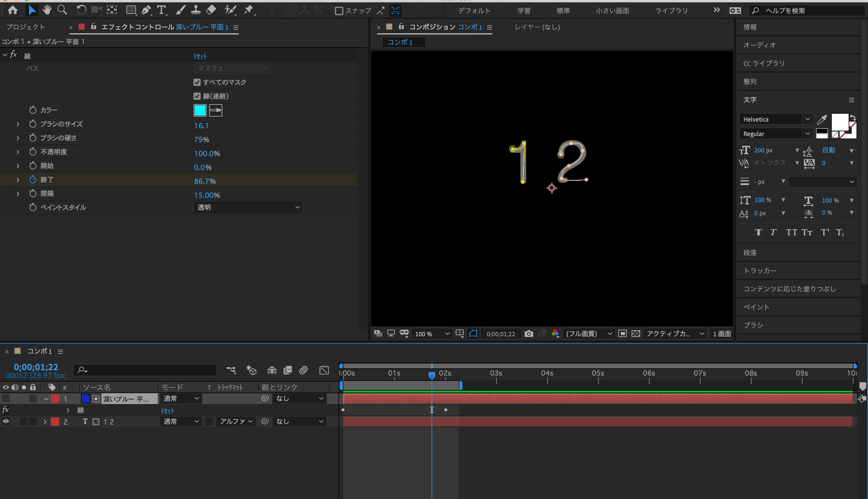Screen dimensions: 868x499
Task: Switch to the プロジェクト tab
Action: coord(26,27)
